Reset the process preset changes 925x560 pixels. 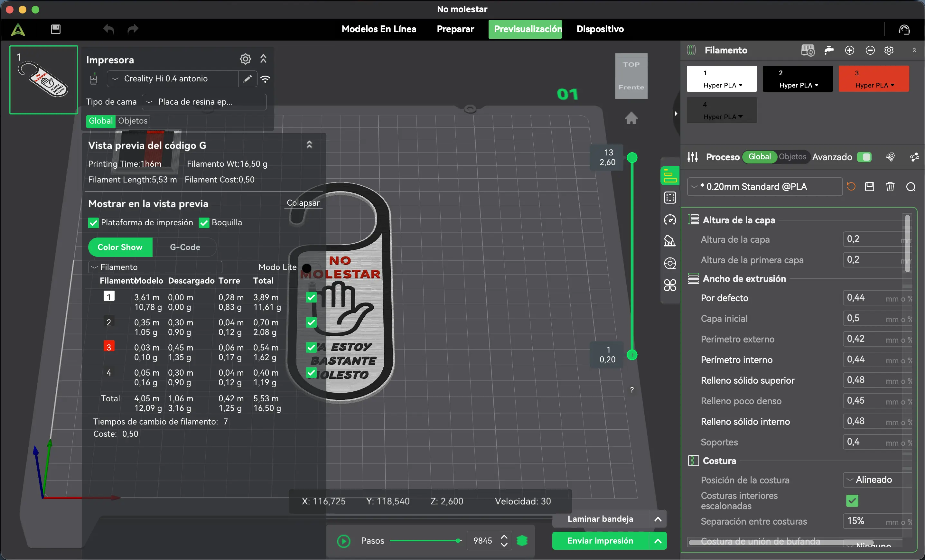[851, 187]
